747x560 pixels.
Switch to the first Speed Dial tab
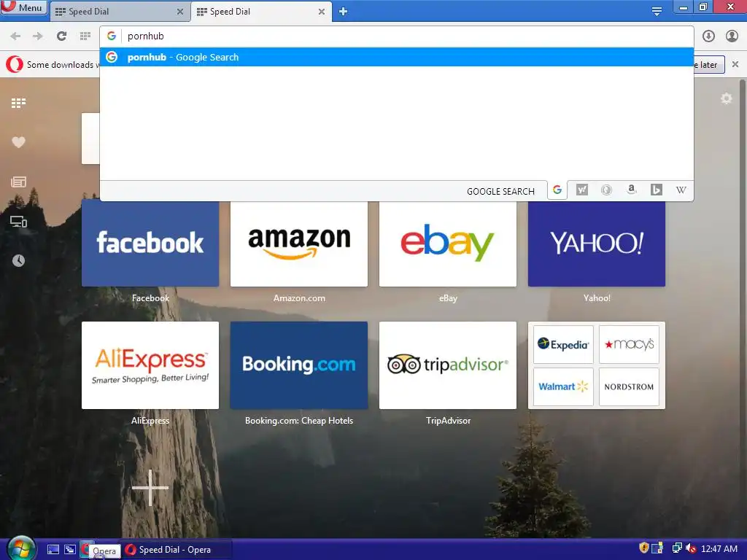tap(119, 12)
